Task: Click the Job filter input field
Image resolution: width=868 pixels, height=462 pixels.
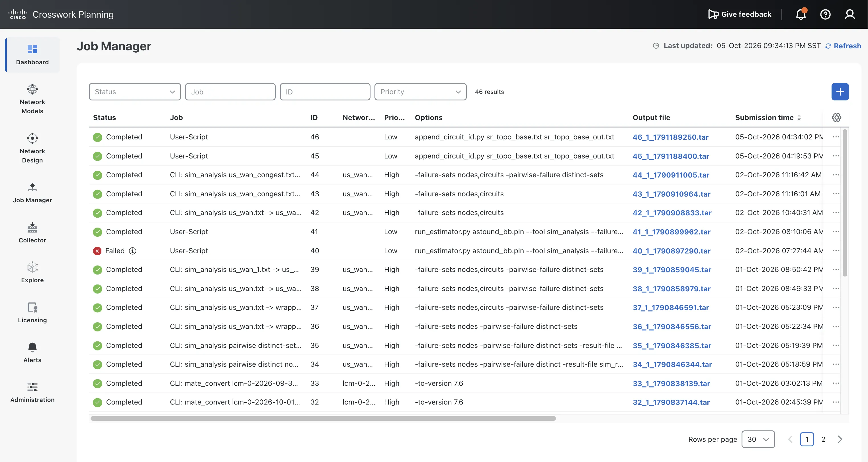Action: [230, 92]
